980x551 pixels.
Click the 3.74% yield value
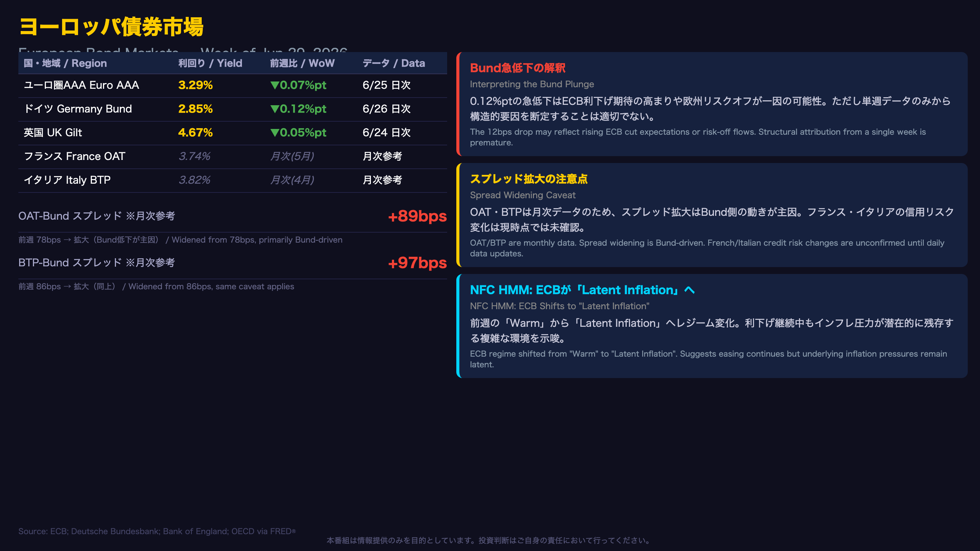point(194,156)
